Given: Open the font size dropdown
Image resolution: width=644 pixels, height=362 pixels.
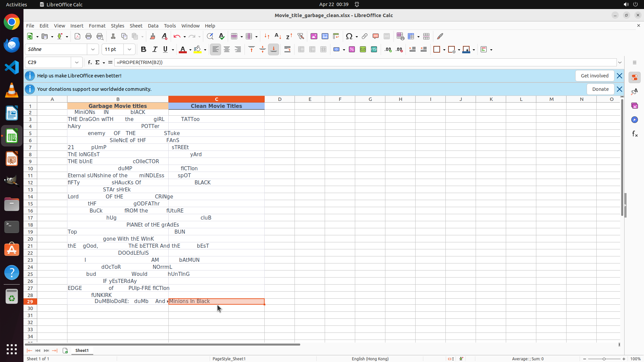Looking at the screenshot, I should coord(129,50).
